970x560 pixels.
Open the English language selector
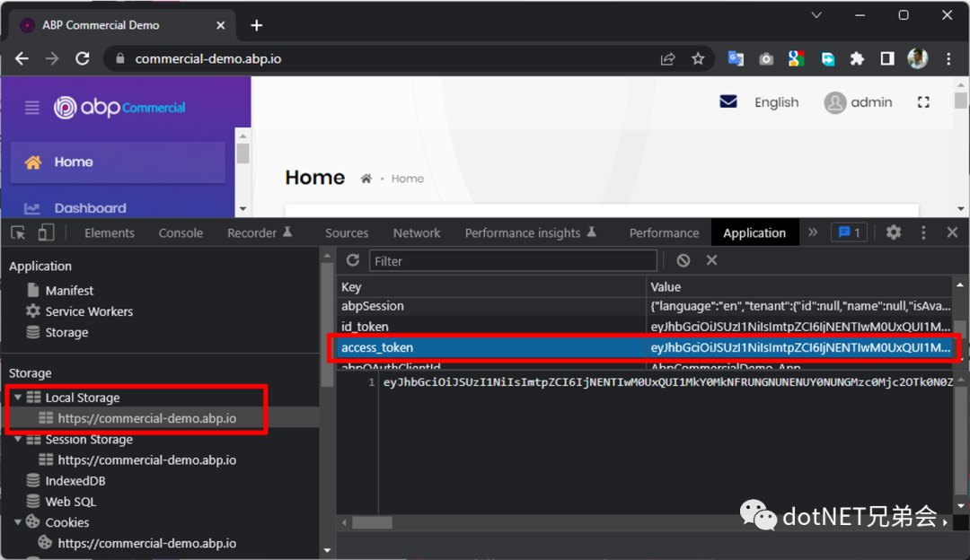[776, 102]
